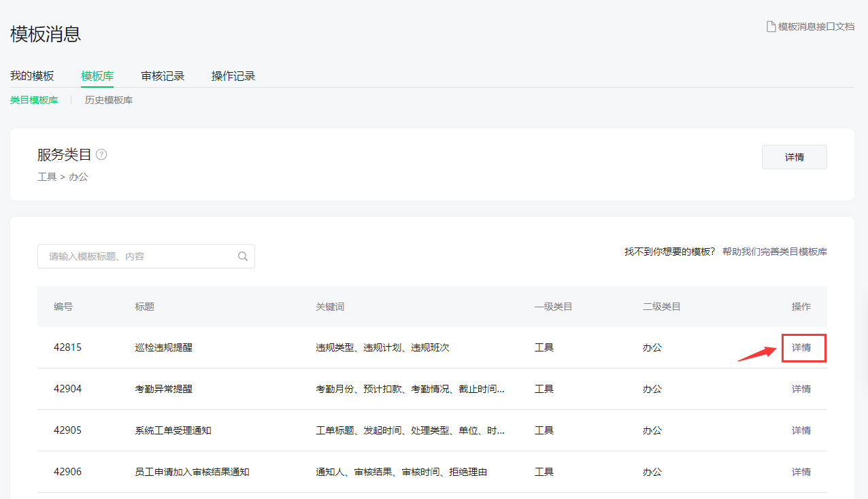Image resolution: width=868 pixels, height=499 pixels.
Task: View 详情 for template 42906 员工申请加入审核结果通知
Action: pos(801,472)
